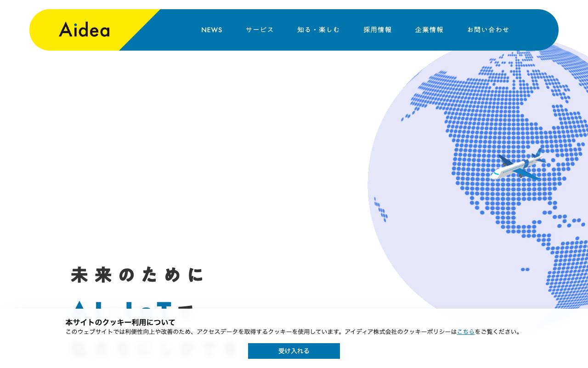Open the 企業情報 menu item

[x=429, y=30]
